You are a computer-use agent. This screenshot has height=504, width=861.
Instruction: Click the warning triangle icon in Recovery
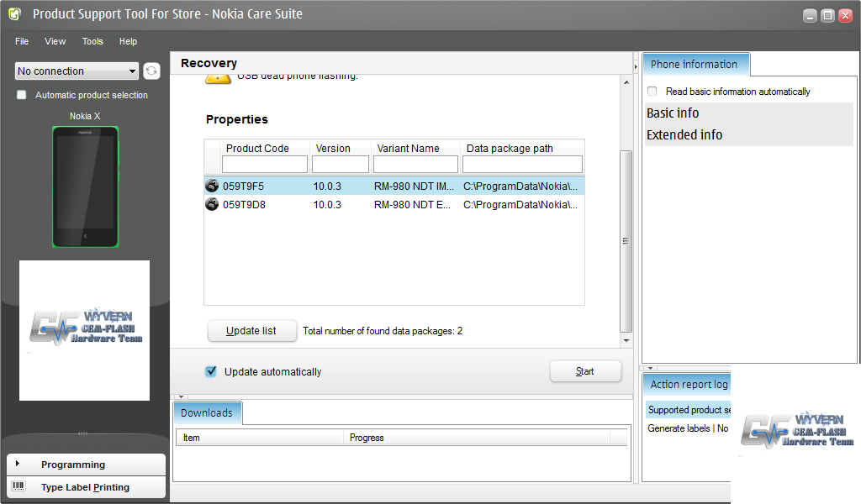point(218,79)
